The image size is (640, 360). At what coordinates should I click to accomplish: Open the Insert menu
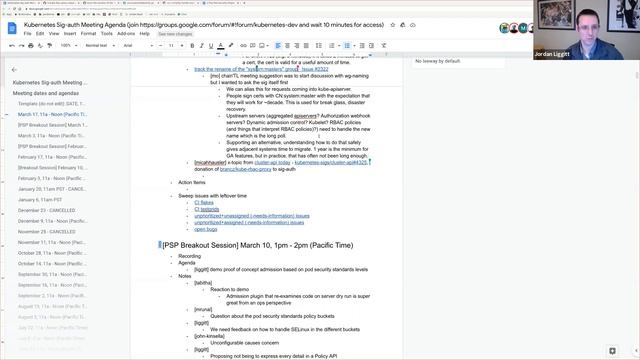point(70,34)
